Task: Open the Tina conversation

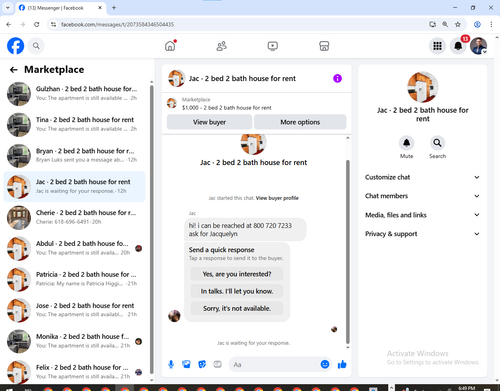Action: pos(74,125)
